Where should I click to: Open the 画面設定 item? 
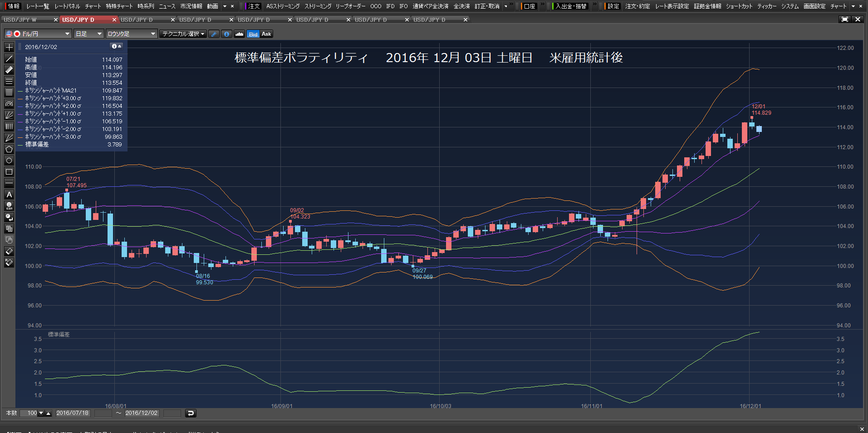click(x=814, y=6)
